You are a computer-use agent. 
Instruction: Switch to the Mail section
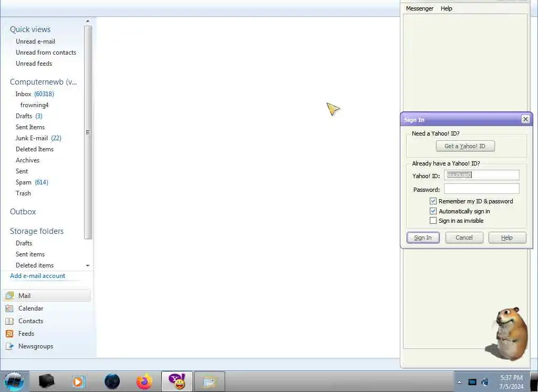(47, 295)
